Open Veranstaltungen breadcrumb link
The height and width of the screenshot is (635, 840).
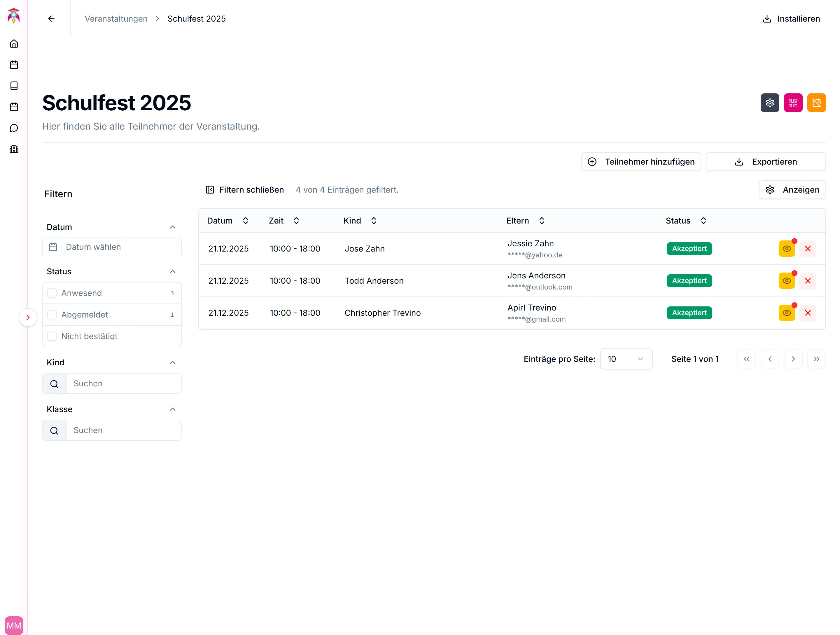(116, 19)
